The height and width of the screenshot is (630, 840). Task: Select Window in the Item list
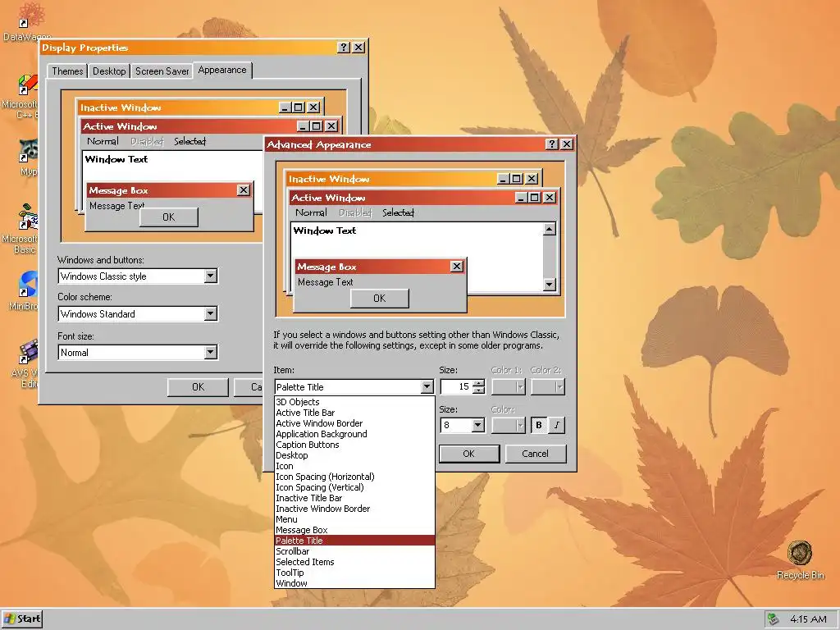tap(354, 583)
